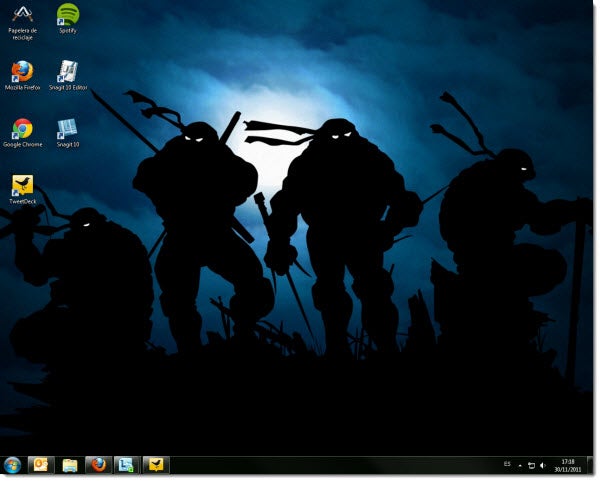This screenshot has height=481, width=600.
Task: Click the Show desktop strip at taskbar end
Action: click(x=590, y=465)
